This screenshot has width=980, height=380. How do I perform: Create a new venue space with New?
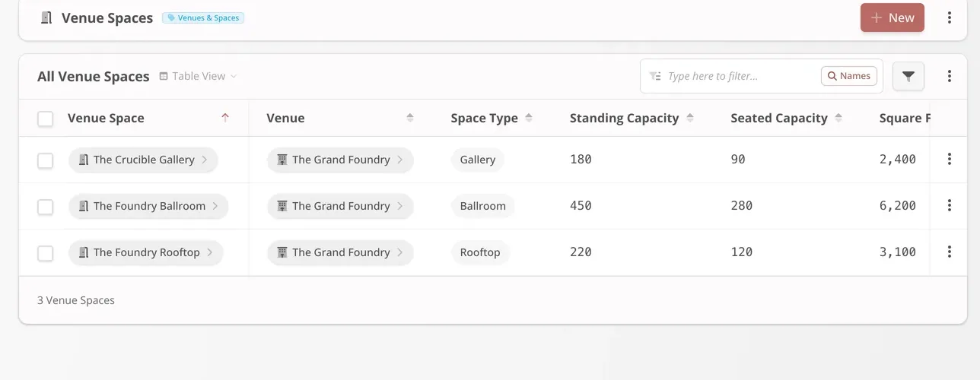(x=892, y=17)
